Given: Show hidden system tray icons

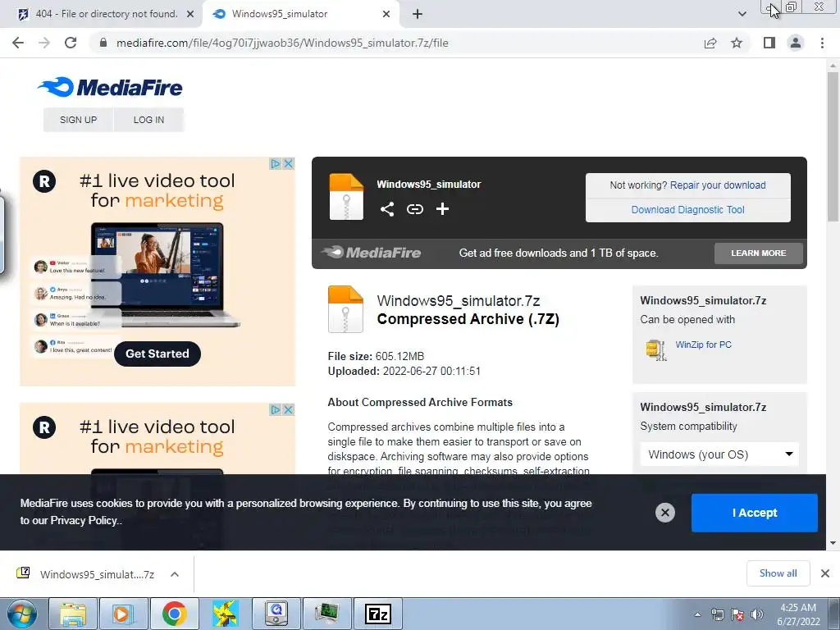Looking at the screenshot, I should tap(697, 614).
